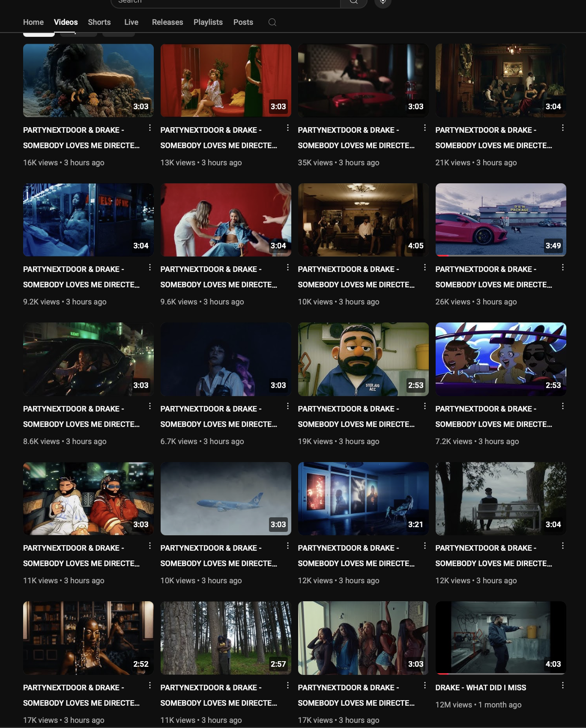Click the video title above 6.7K views

(x=219, y=416)
